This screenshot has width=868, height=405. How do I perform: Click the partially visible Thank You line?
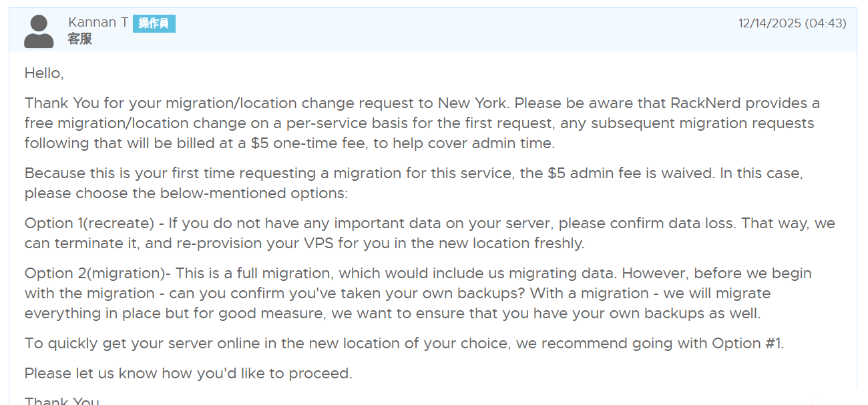(61, 401)
